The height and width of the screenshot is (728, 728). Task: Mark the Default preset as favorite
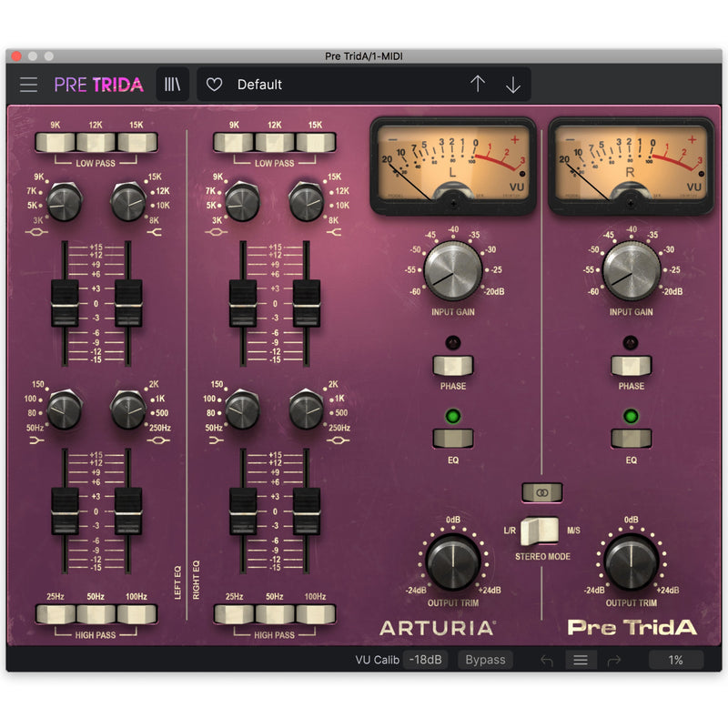tap(217, 84)
